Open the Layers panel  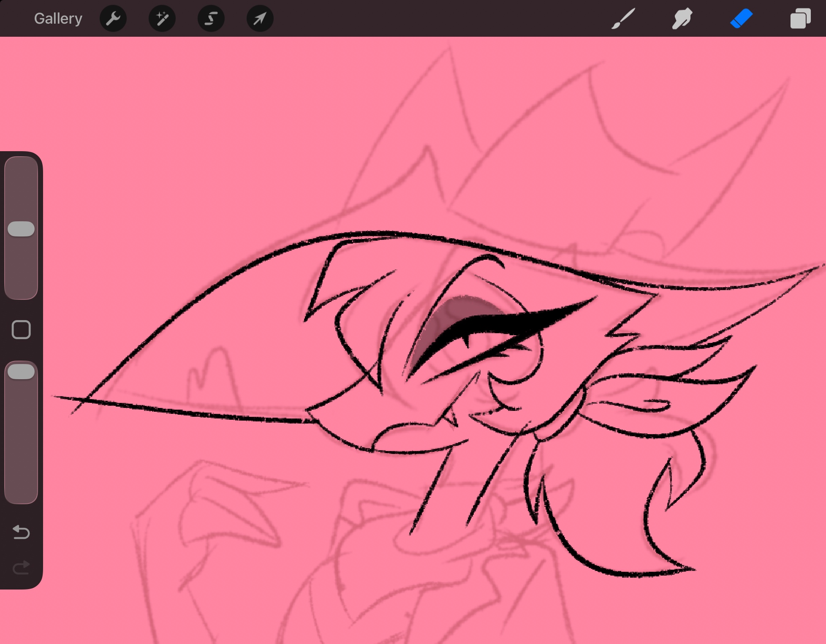click(800, 19)
